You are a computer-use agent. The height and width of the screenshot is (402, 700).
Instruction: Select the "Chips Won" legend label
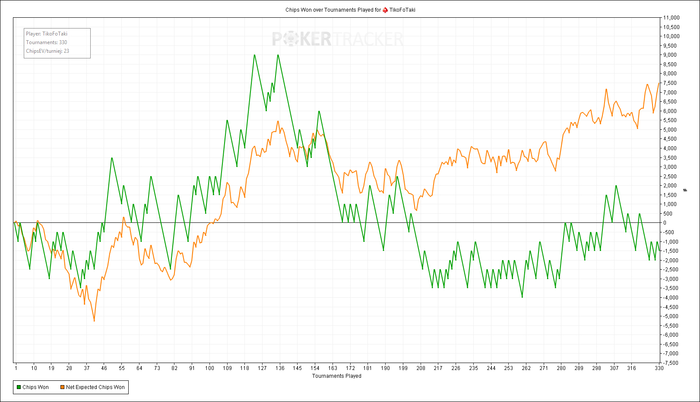35,387
